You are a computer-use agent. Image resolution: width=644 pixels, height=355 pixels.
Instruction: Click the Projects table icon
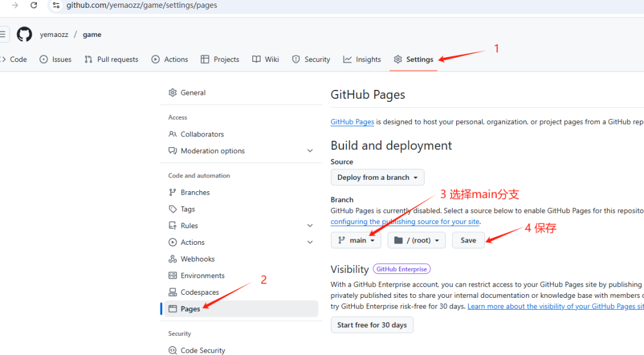(x=205, y=60)
